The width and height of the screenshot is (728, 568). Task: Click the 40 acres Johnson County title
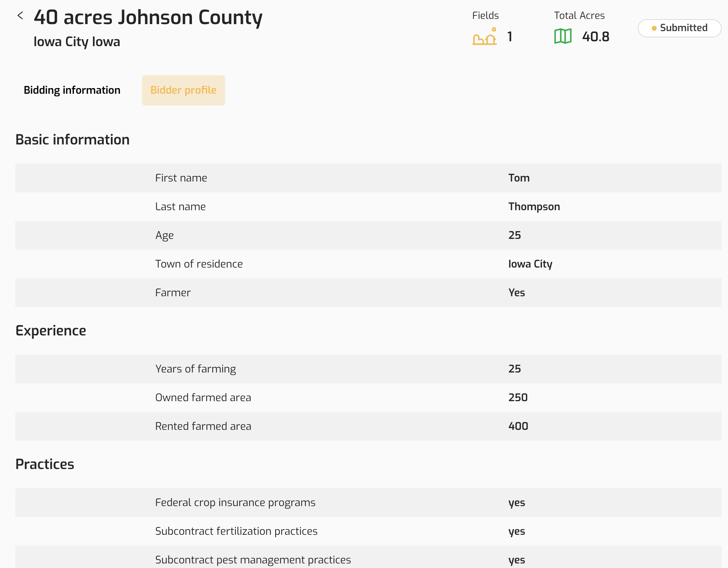click(x=148, y=17)
